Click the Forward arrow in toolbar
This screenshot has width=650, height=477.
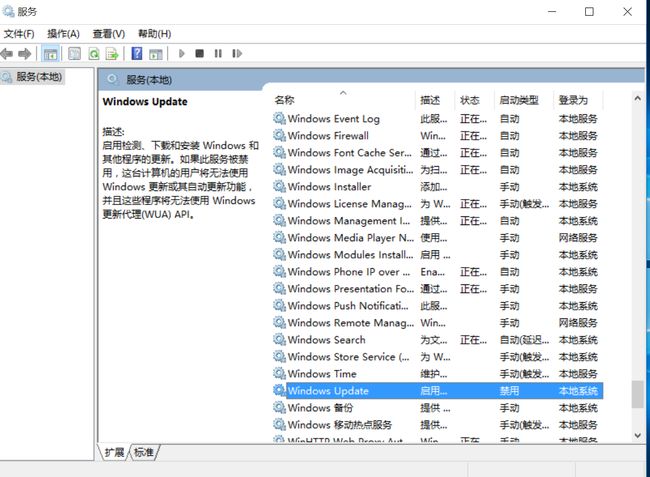point(25,53)
